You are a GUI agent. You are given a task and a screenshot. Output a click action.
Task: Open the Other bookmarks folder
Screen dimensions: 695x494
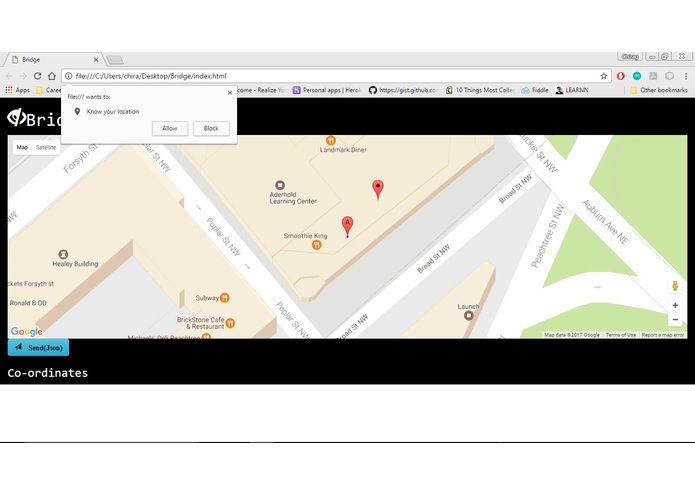(659, 90)
